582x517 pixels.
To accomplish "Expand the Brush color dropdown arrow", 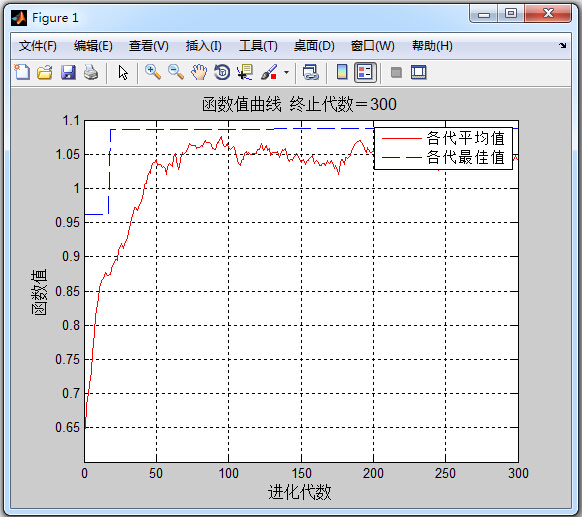I will (x=286, y=72).
